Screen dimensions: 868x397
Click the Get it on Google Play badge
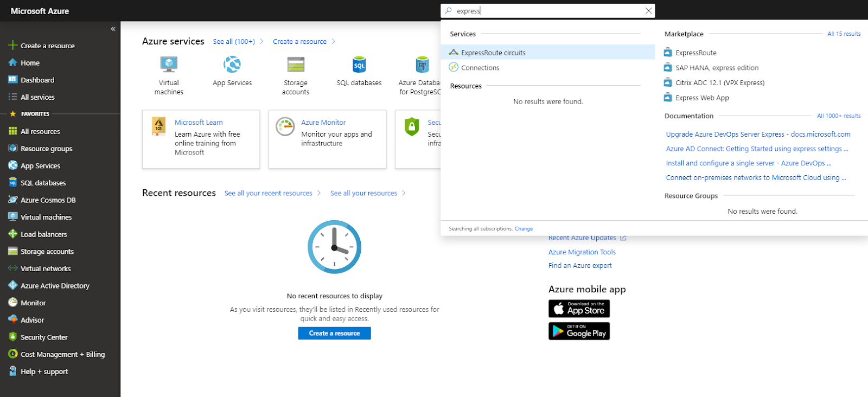(x=579, y=331)
